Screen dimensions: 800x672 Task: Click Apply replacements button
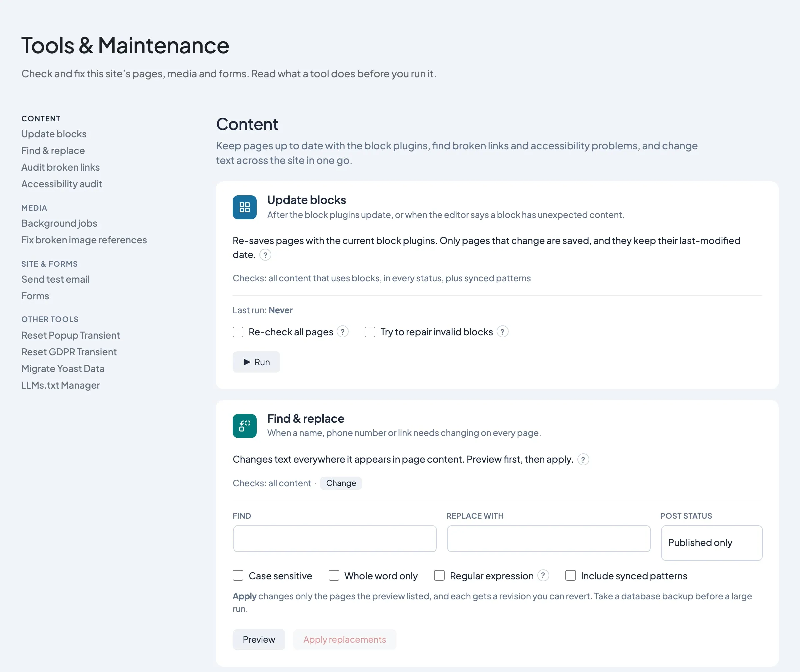(x=345, y=639)
